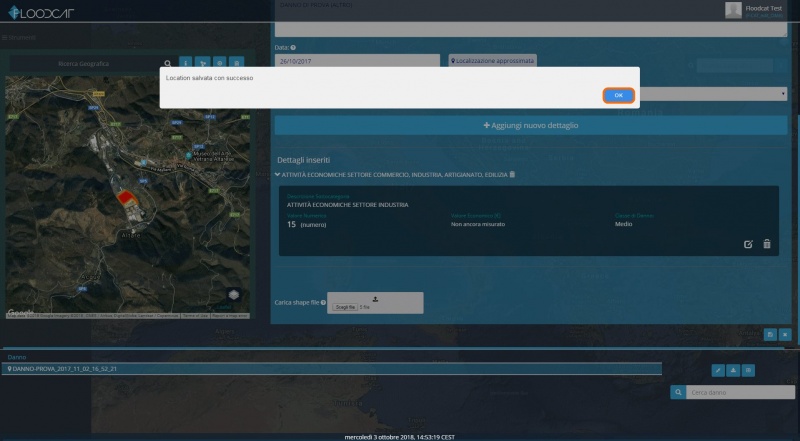The height and width of the screenshot is (441, 800).
Task: Click the pencil edit icon for DANNO-PROVA
Action: 718,370
